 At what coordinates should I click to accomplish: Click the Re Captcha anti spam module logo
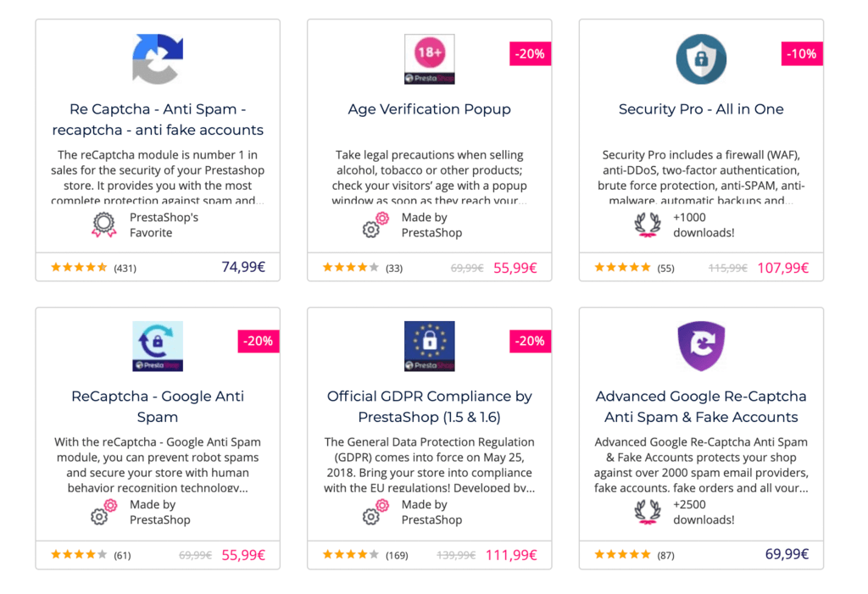pos(157,58)
